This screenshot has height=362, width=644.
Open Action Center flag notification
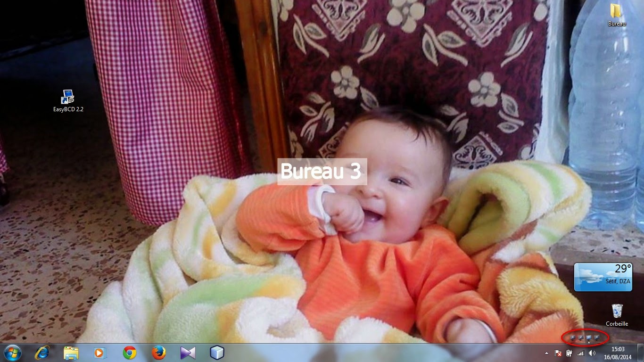(x=558, y=353)
